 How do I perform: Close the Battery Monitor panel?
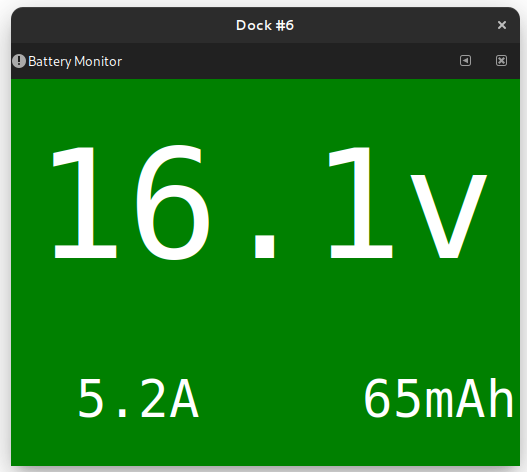501,61
